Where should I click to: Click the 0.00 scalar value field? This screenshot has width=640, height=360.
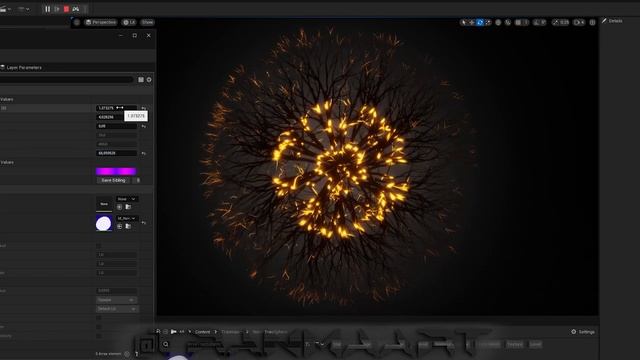pos(116,126)
